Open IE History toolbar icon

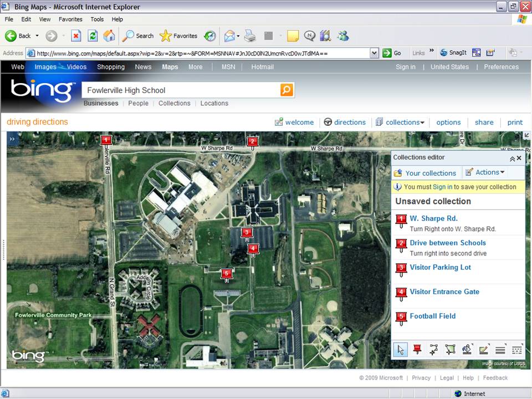pos(210,35)
